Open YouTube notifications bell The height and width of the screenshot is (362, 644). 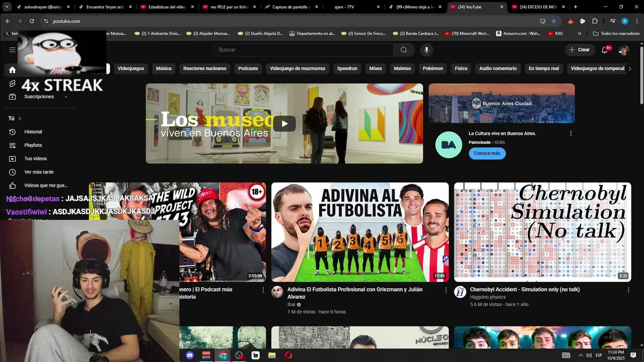[x=605, y=50]
